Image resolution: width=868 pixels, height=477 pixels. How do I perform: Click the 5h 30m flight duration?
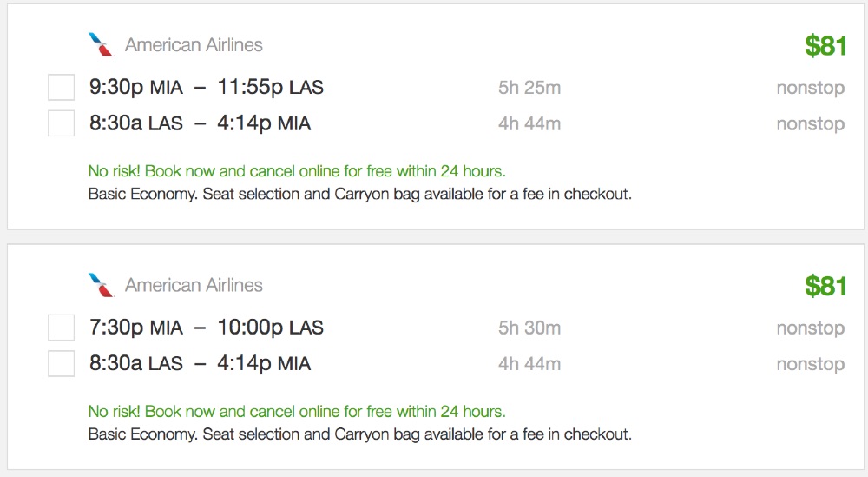coord(529,328)
